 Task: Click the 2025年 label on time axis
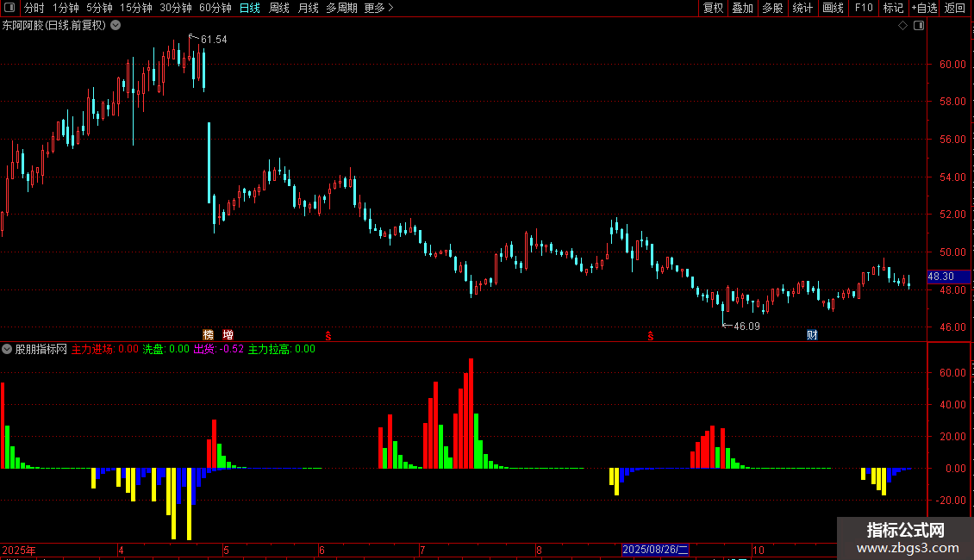(x=19, y=550)
